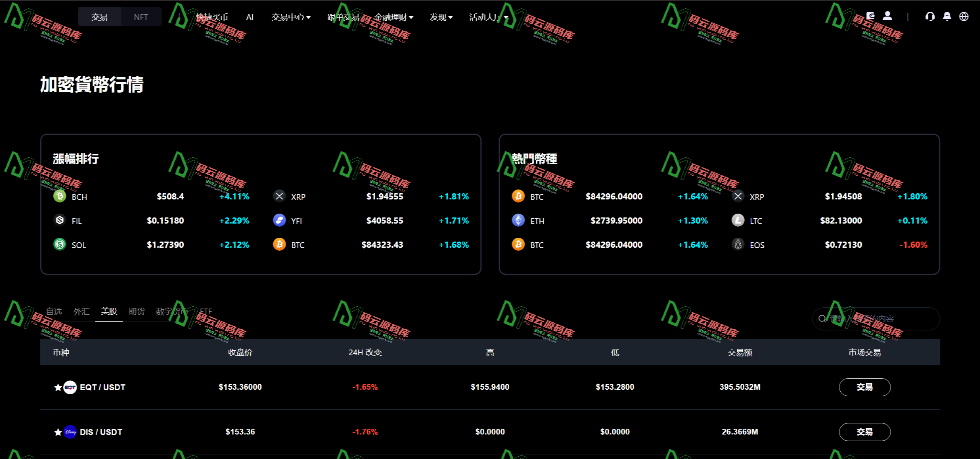
Task: Toggle the star favorite on DIS / USDT
Action: [57, 432]
